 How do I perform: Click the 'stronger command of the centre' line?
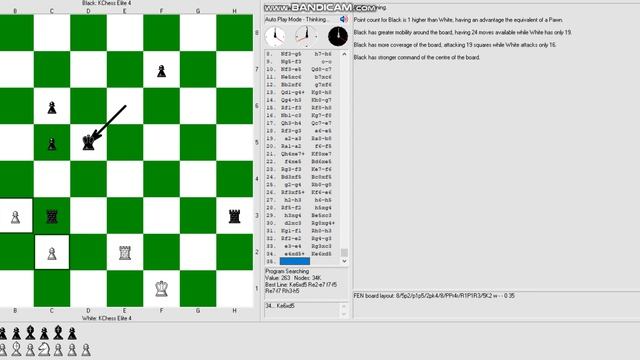click(417, 58)
